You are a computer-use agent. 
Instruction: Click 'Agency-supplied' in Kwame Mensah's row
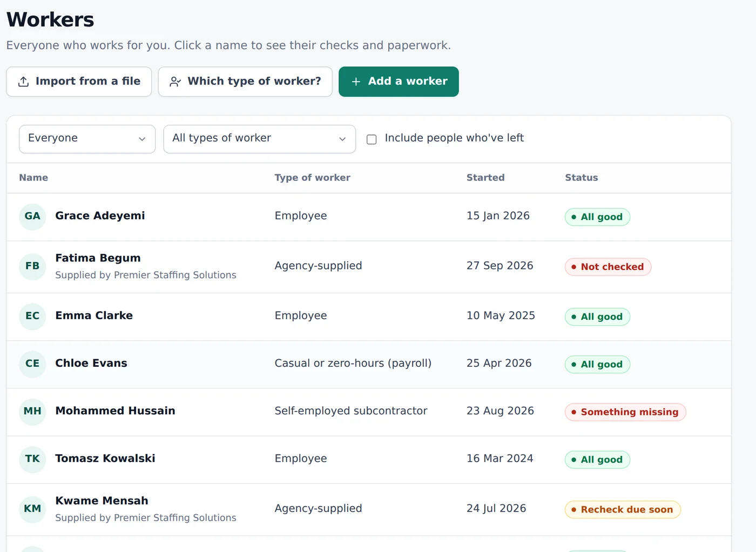click(x=318, y=508)
